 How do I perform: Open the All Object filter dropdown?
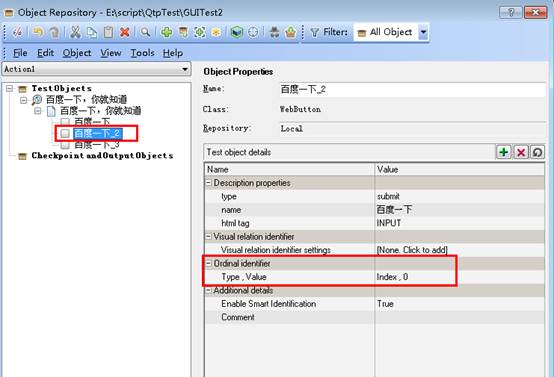click(x=423, y=32)
